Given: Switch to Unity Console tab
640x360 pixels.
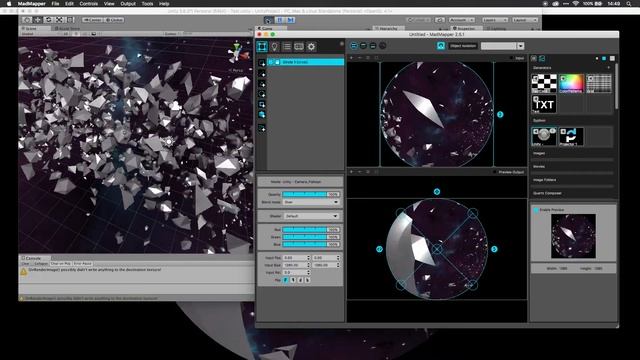Looking at the screenshot, I should tap(33, 258).
